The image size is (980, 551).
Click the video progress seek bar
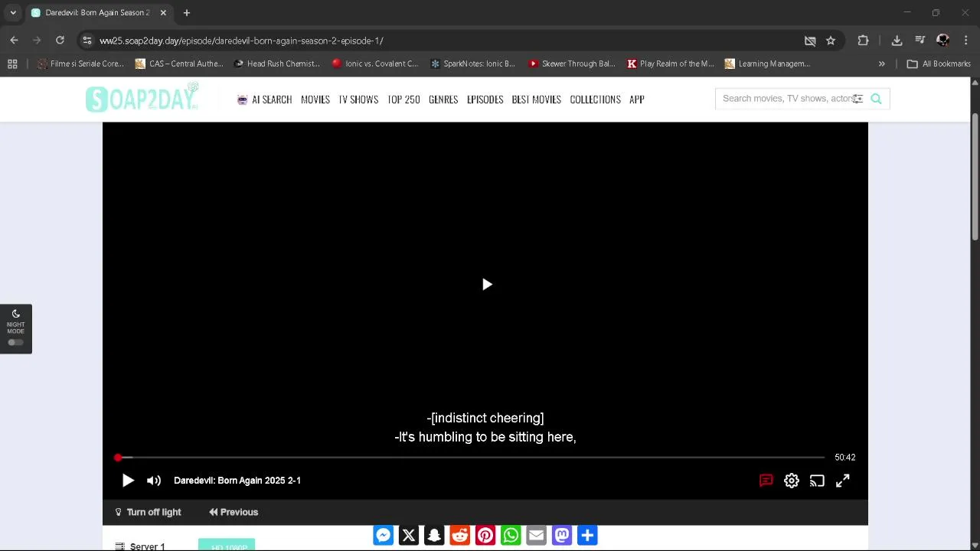[x=471, y=458]
